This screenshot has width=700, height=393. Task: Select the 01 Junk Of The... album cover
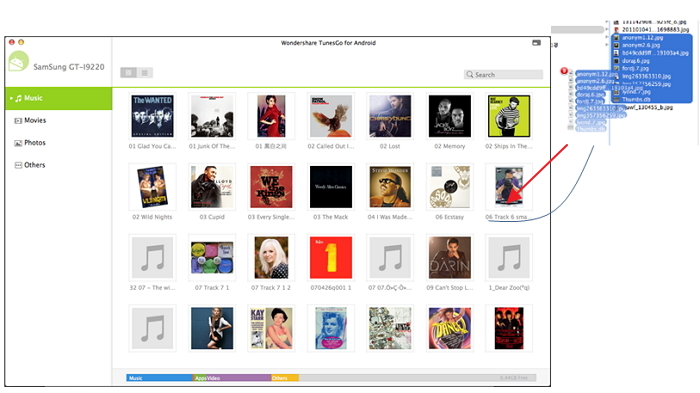212,116
